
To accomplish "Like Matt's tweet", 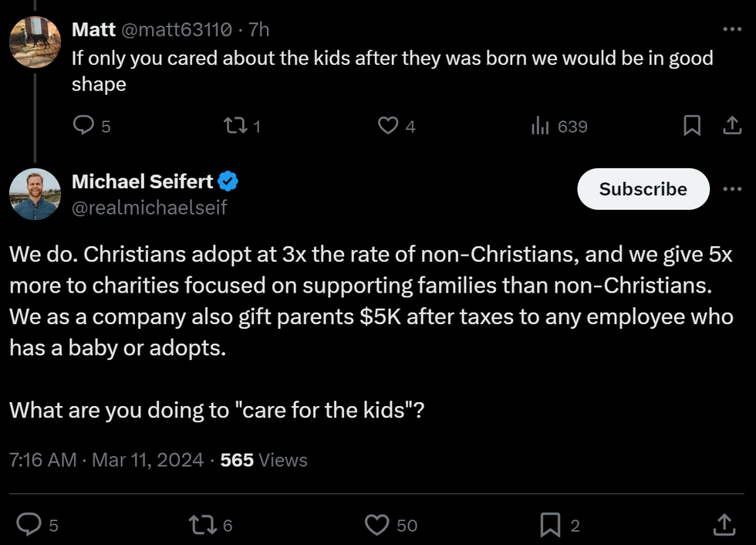I will (x=388, y=125).
